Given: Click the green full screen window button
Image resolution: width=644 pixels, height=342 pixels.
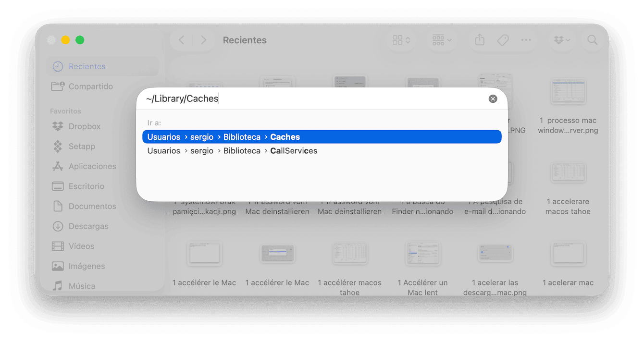Looking at the screenshot, I should point(80,40).
